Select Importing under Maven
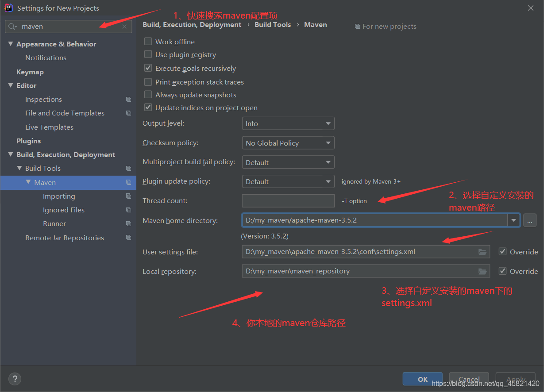The image size is (544, 392). click(x=59, y=196)
